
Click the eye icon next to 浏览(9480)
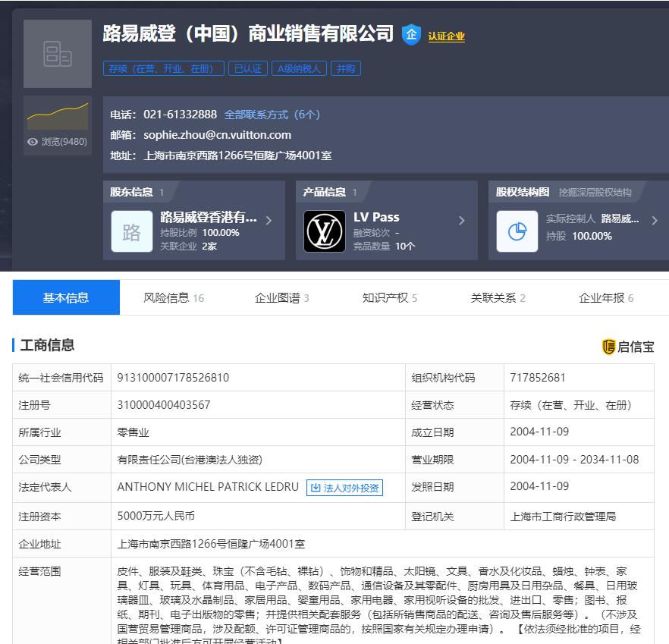[x=31, y=141]
